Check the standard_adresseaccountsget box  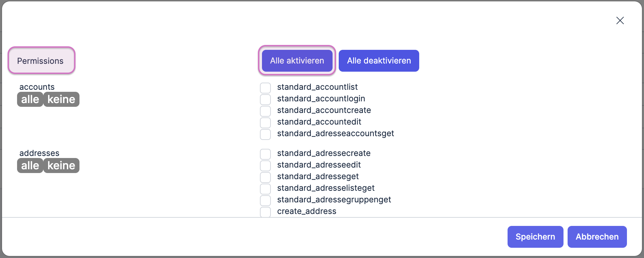tap(265, 134)
